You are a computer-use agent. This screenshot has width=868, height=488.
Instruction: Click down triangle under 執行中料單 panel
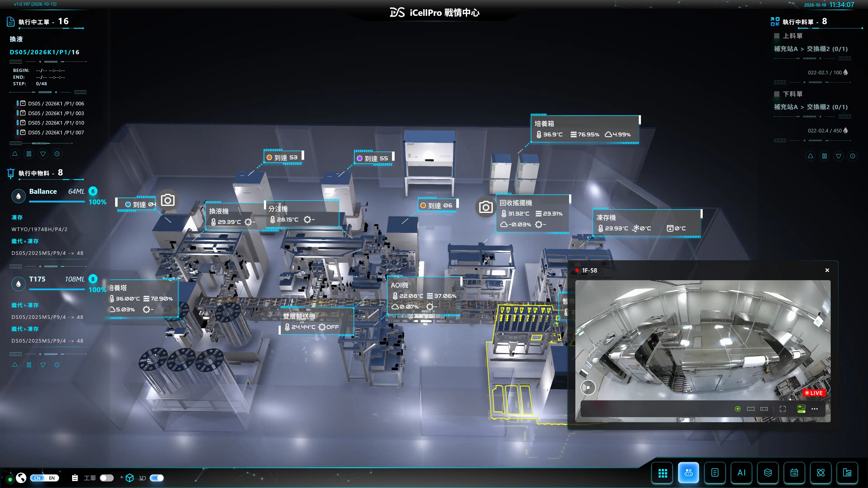(x=838, y=156)
